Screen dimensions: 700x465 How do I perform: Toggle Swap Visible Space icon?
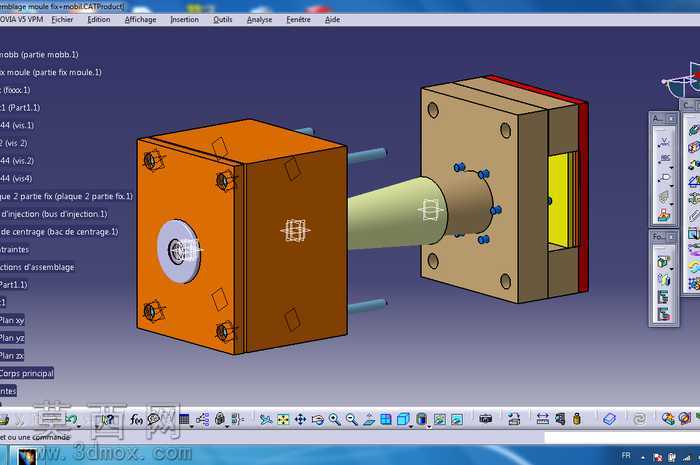click(457, 419)
